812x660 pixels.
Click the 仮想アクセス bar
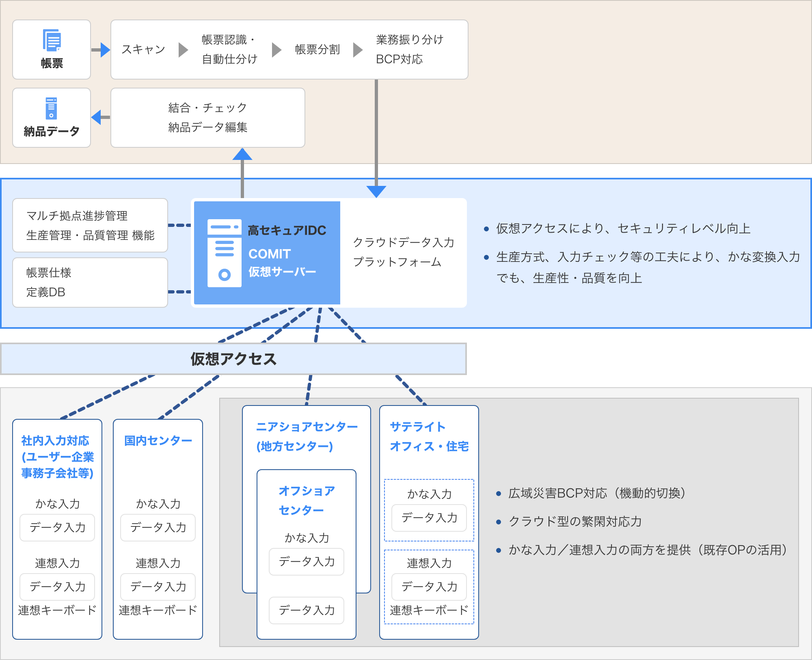pos(233,359)
